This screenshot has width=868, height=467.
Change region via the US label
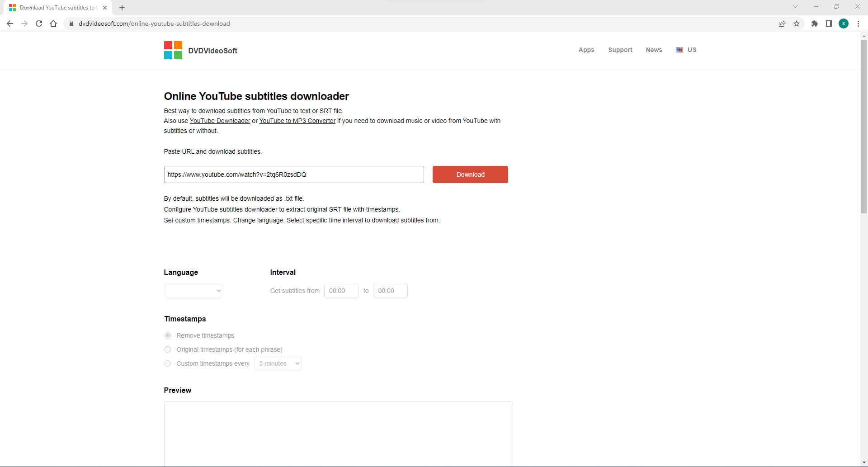(692, 50)
